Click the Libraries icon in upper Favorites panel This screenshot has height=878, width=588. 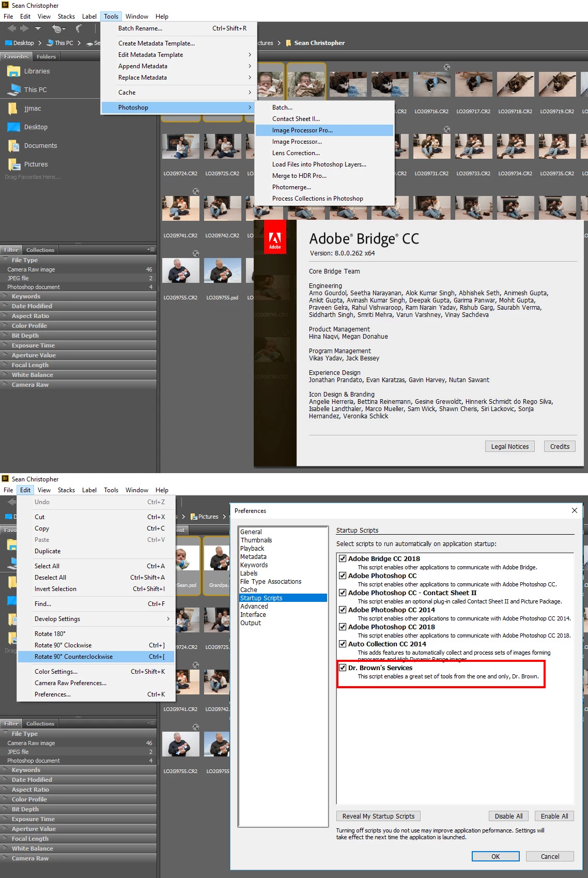coord(13,71)
